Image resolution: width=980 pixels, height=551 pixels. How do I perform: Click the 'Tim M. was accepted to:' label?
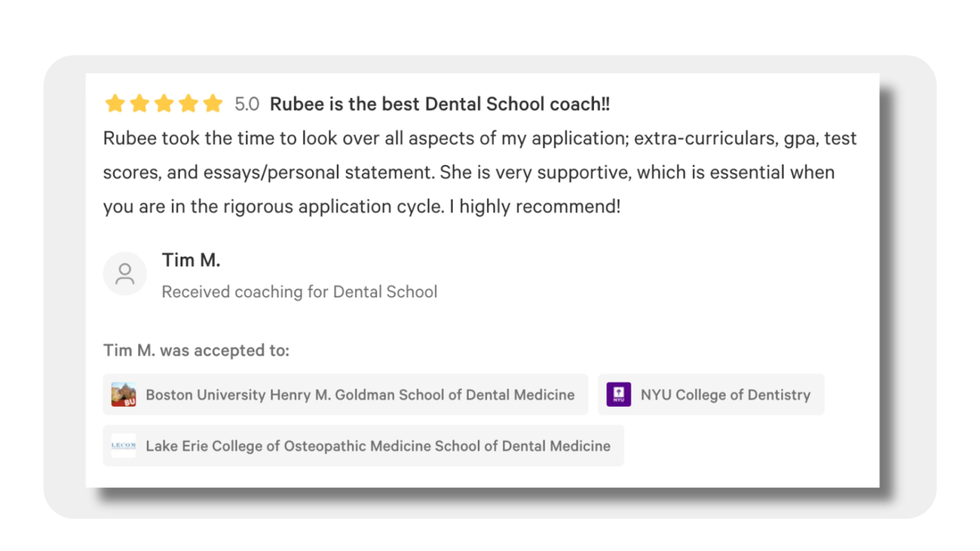click(x=196, y=350)
